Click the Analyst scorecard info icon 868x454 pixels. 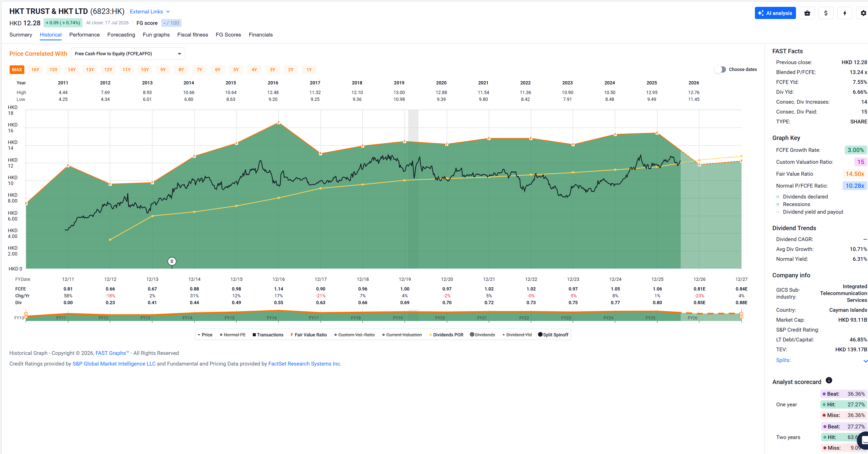pyautogui.click(x=829, y=380)
